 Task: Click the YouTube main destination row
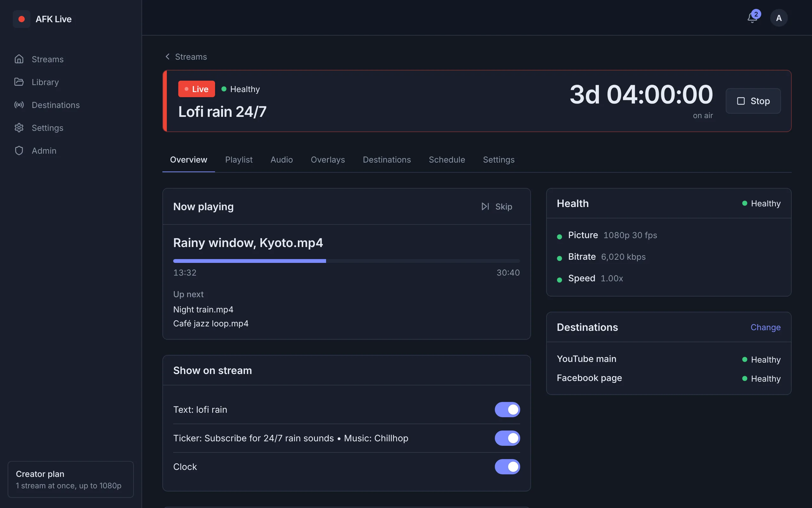(668, 359)
